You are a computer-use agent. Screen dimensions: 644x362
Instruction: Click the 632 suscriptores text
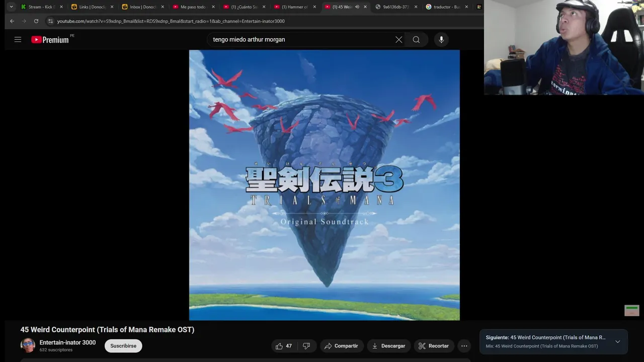click(x=56, y=350)
